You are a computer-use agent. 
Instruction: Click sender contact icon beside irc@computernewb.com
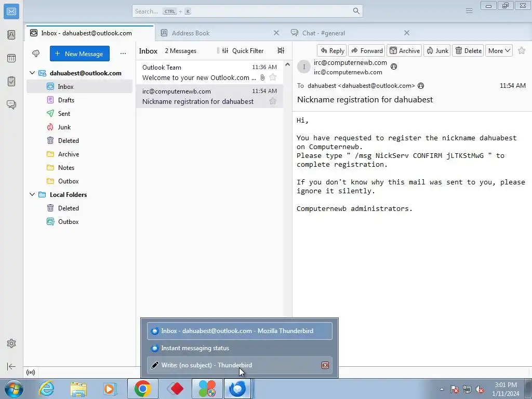(394, 66)
